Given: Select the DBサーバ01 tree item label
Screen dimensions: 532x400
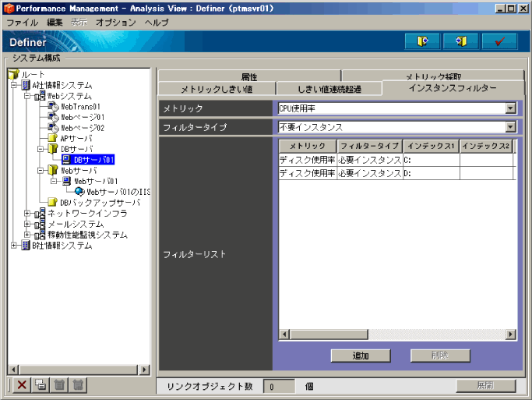Looking at the screenshot, I should pos(93,160).
